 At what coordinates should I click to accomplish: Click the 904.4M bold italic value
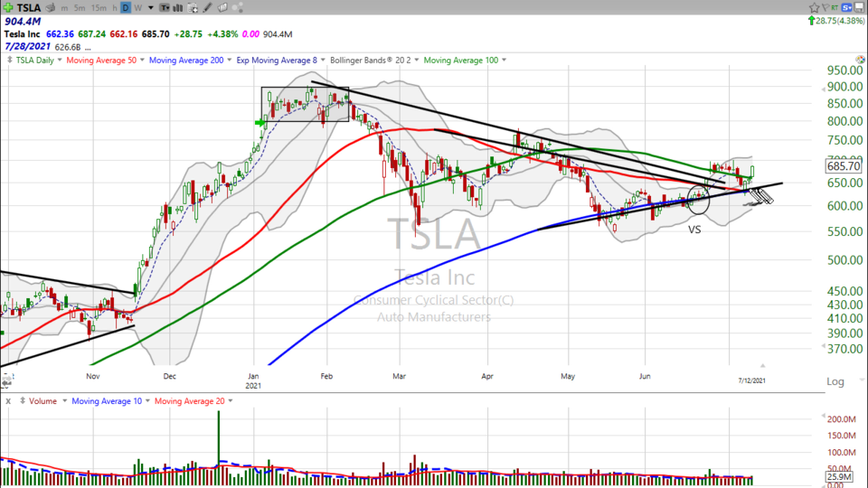(23, 22)
